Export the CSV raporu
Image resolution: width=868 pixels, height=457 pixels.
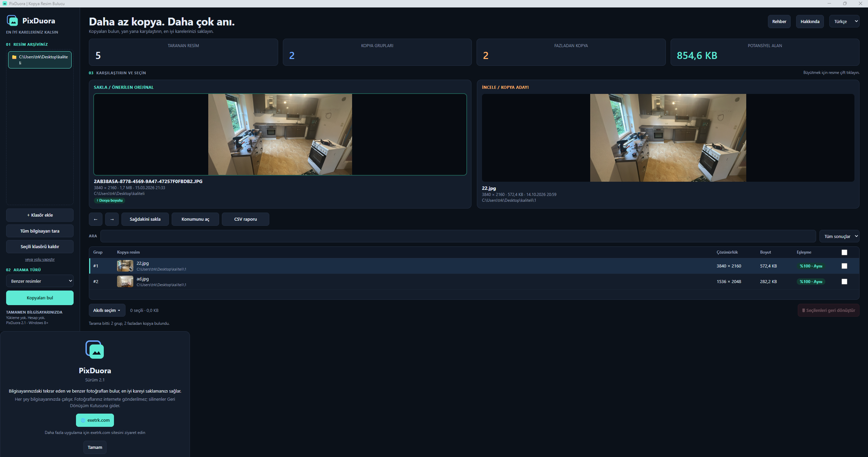point(245,219)
